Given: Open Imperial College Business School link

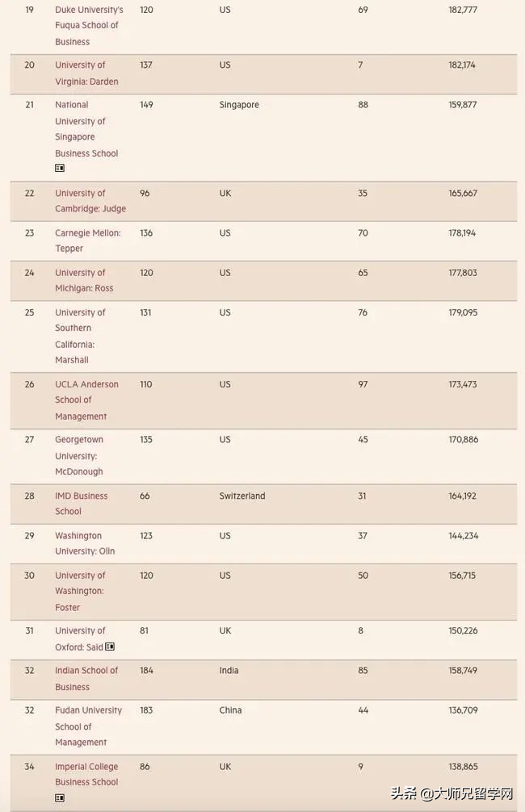Looking at the screenshot, I should click(86, 774).
